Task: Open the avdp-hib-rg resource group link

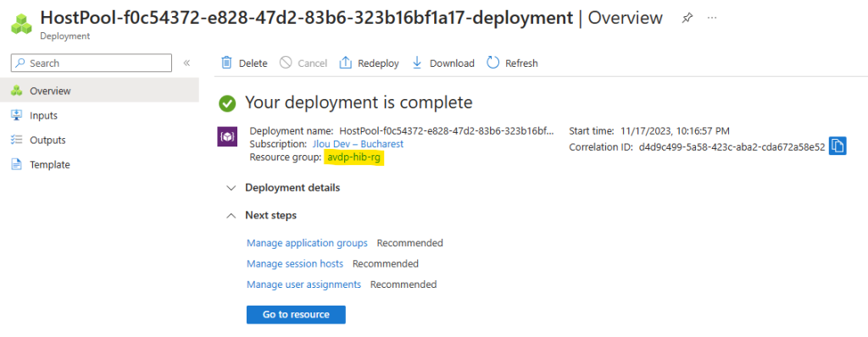Action: click(x=354, y=157)
